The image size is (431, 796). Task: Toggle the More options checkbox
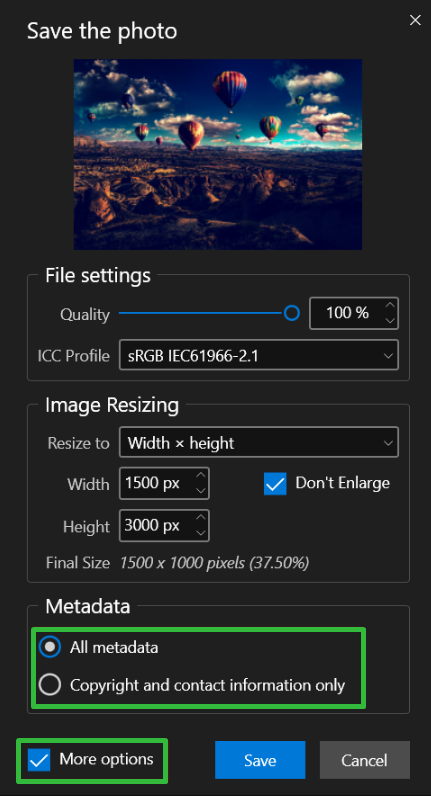tap(39, 760)
